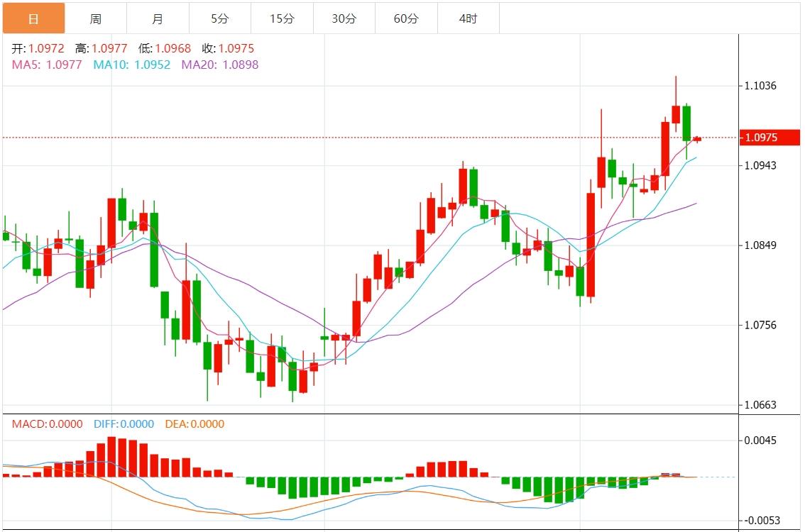Click the MA5: 1.0977 indicator label
805x532 pixels.
[x=47, y=65]
